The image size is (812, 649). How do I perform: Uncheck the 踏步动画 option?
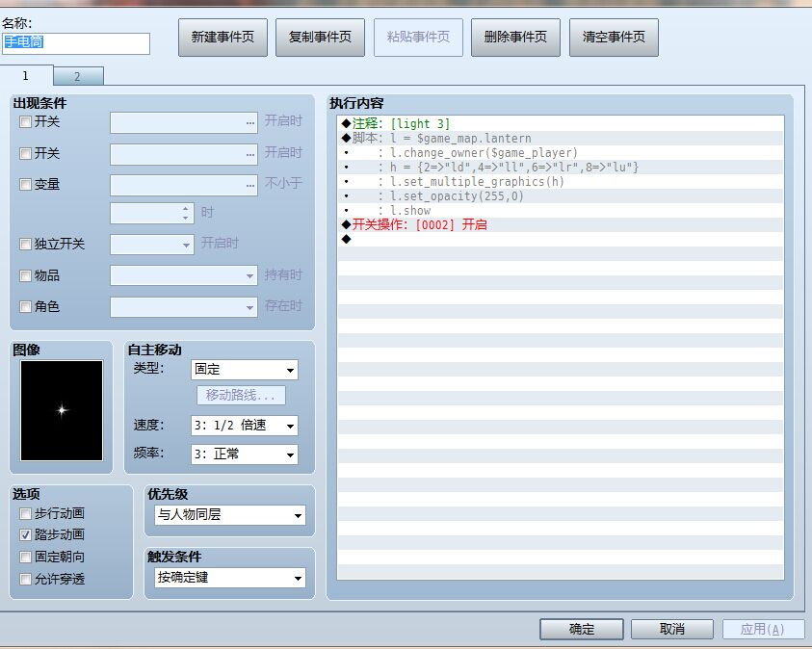tap(25, 535)
